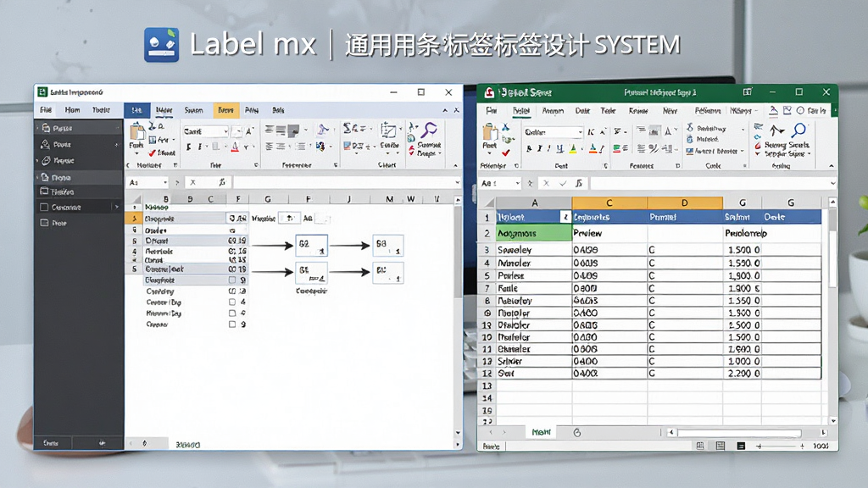The width and height of the screenshot is (868, 488).
Task: Click the new sheet circle icon beside the sheet tab
Action: tap(576, 433)
